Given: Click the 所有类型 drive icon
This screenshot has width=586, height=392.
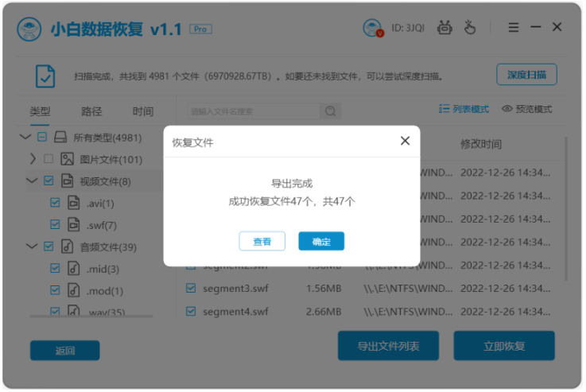Looking at the screenshot, I should click(x=60, y=137).
